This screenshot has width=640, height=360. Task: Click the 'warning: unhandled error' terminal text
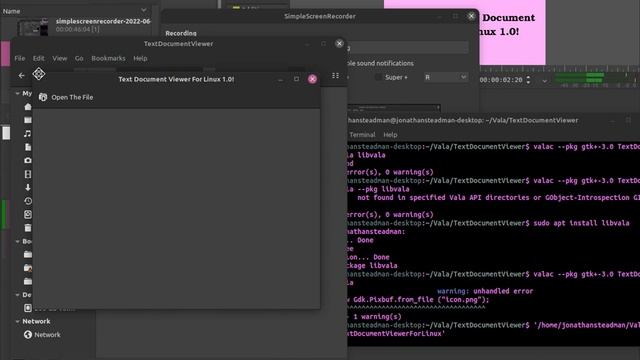(485, 291)
